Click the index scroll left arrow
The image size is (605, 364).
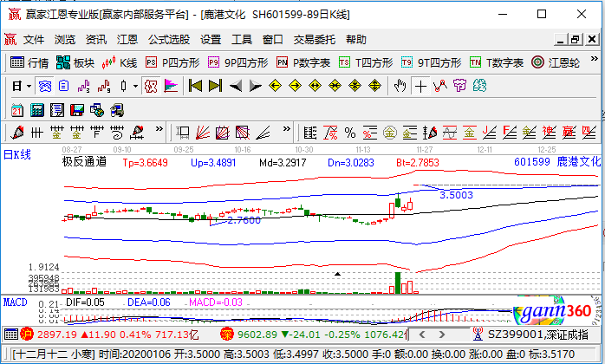(x=422, y=335)
